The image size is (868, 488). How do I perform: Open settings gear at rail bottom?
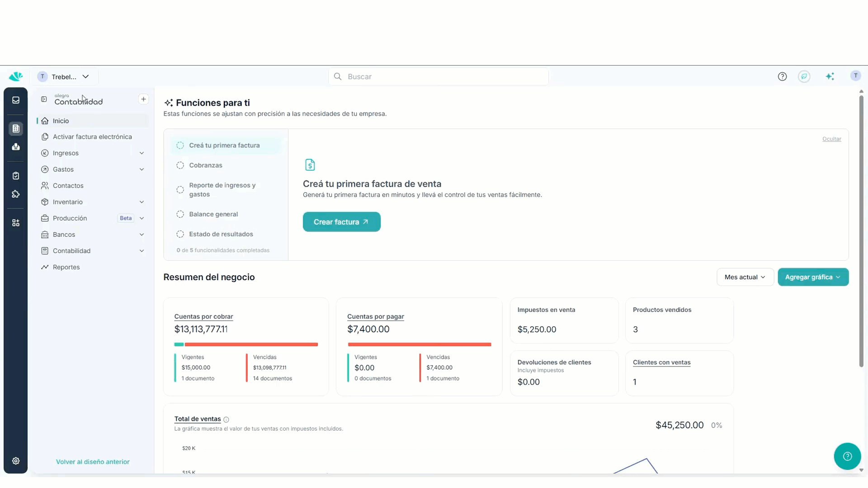pyautogui.click(x=16, y=461)
